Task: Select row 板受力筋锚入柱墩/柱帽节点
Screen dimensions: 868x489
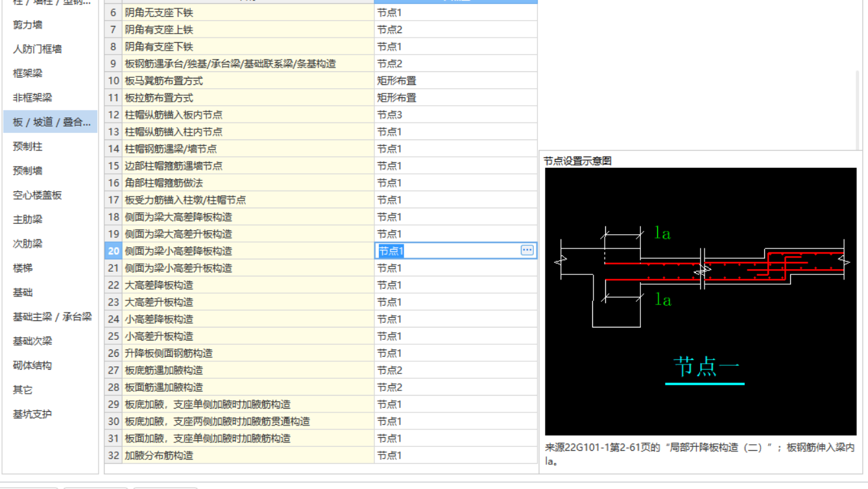Action: pos(248,200)
